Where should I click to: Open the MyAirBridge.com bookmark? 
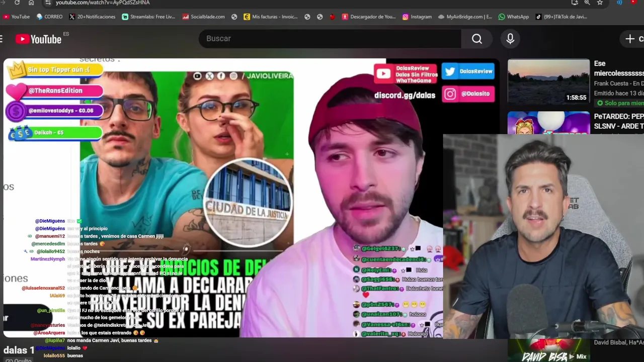(x=465, y=17)
